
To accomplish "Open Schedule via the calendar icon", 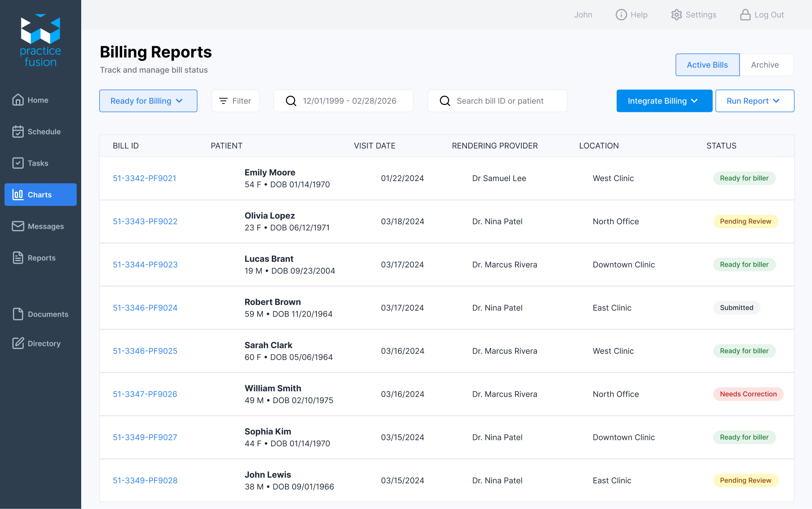I will [x=18, y=131].
